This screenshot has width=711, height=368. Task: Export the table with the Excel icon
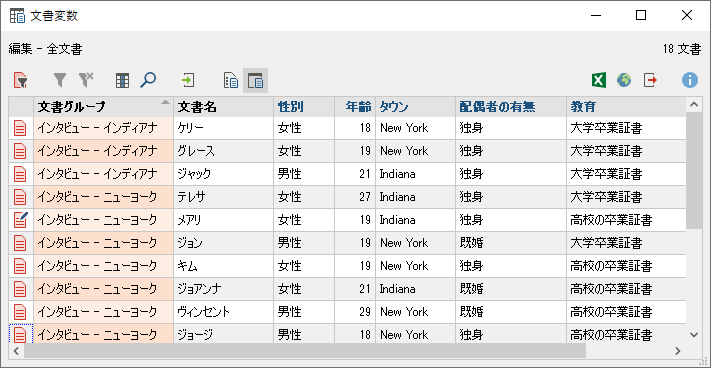[x=599, y=81]
